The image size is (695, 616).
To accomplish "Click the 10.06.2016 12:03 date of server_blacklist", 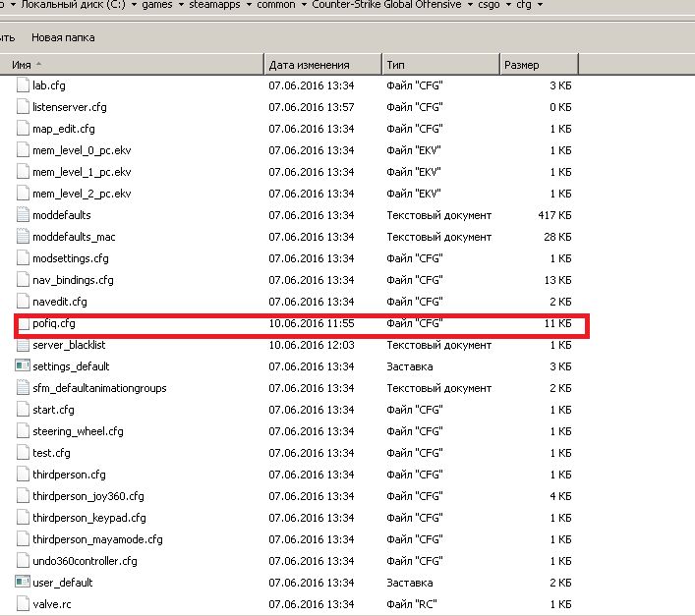I will (312, 345).
